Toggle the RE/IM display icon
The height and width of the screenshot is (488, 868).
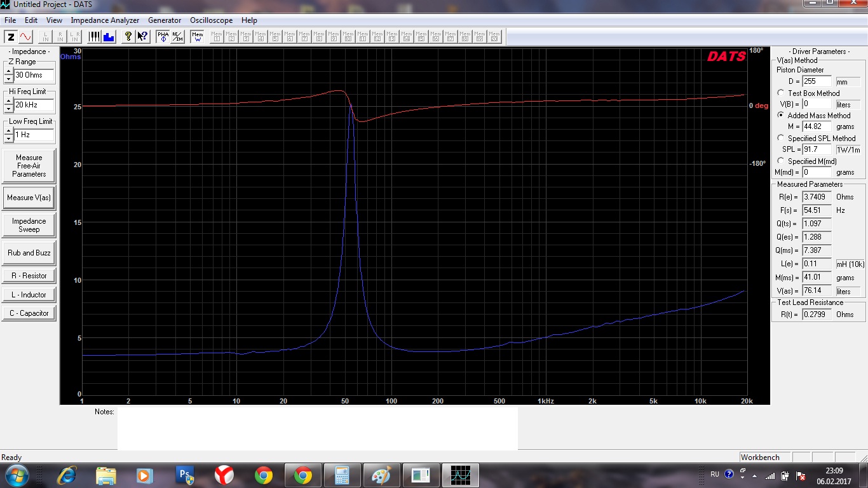pyautogui.click(x=177, y=37)
